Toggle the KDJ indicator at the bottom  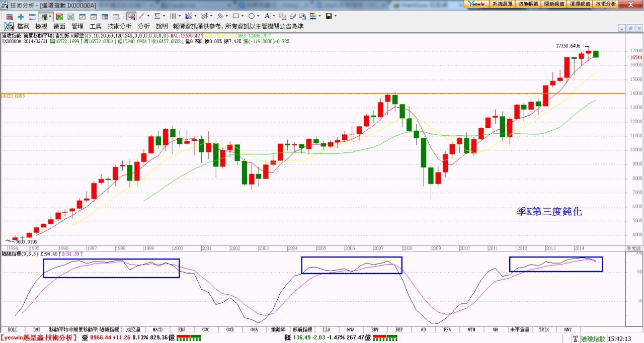pos(182,329)
